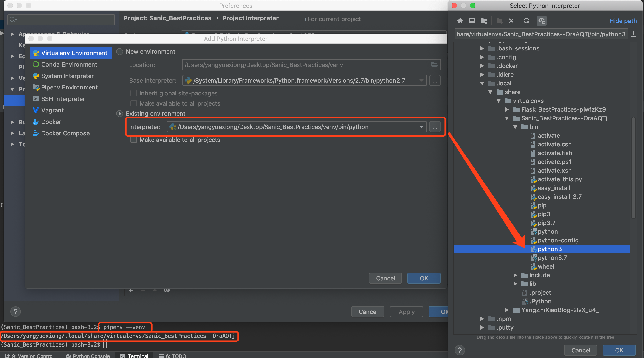Check Make available to all projects under Interpreter

click(134, 140)
